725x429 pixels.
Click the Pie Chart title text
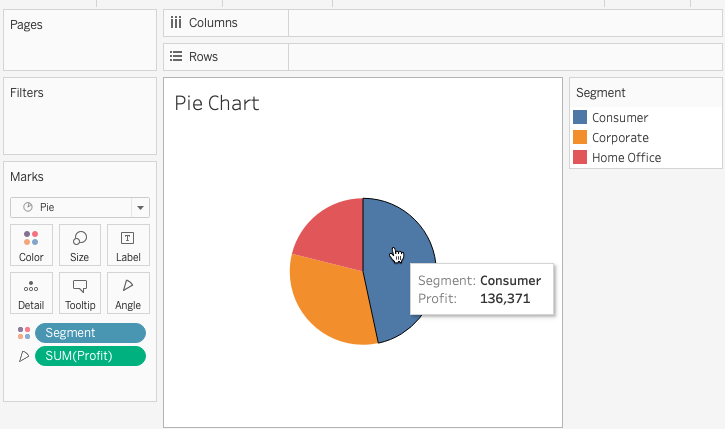[x=217, y=103]
